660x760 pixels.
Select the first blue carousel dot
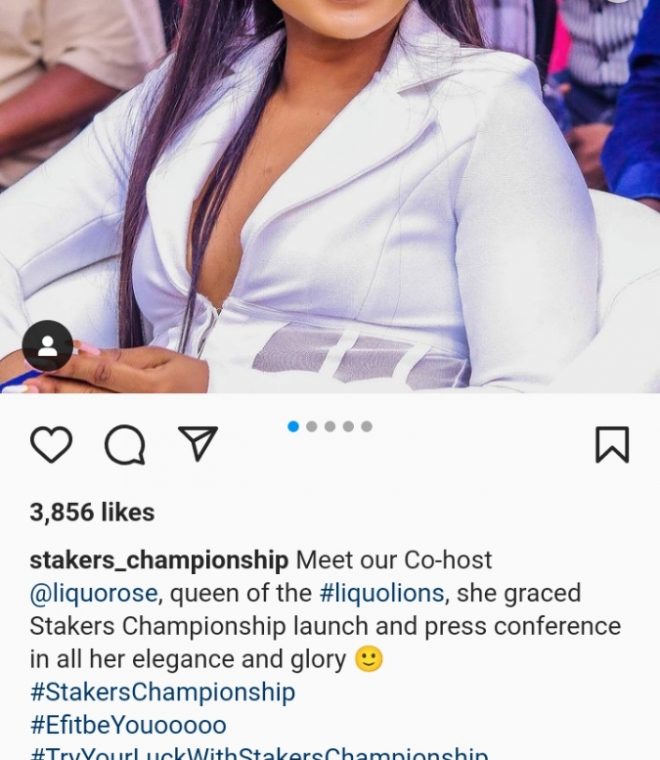click(x=293, y=427)
